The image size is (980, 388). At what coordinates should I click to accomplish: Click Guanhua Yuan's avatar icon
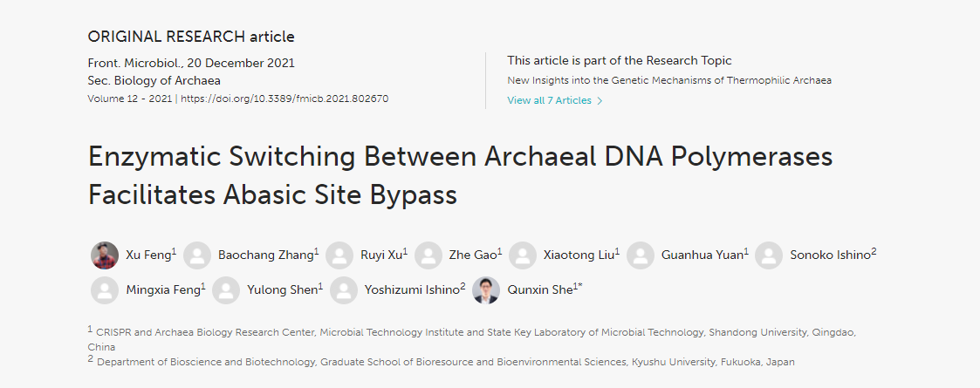[x=641, y=255]
